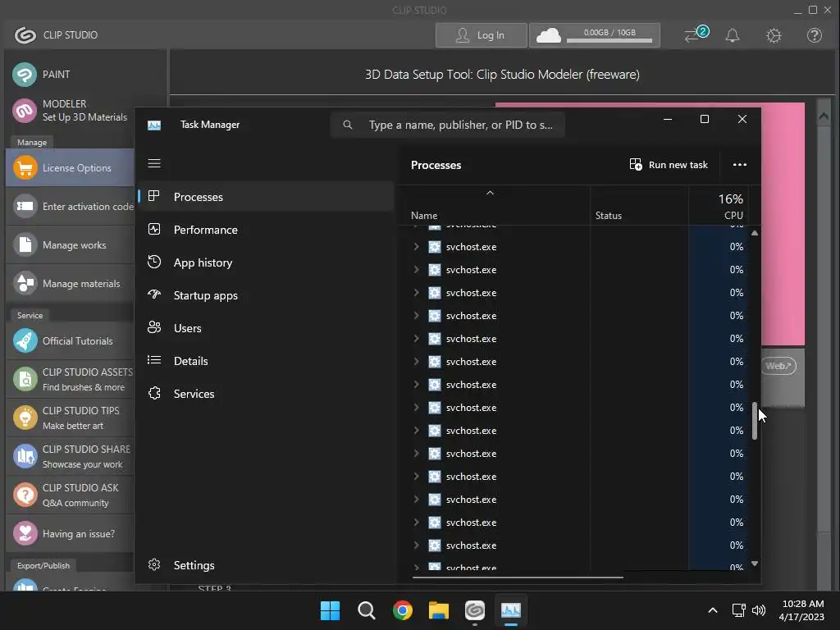Click Task Manager scroll down arrow
This screenshot has width=840, height=630.
tap(755, 564)
